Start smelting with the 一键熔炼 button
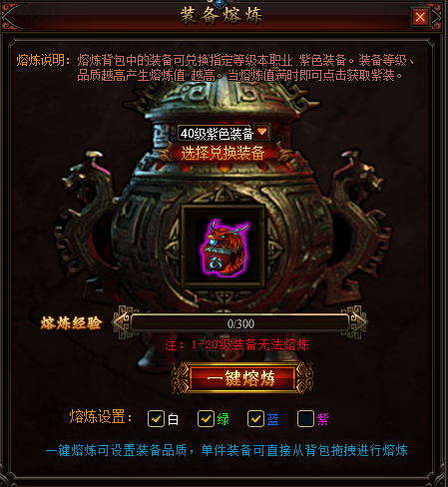Screen dimensions: 448x487 click(x=242, y=378)
